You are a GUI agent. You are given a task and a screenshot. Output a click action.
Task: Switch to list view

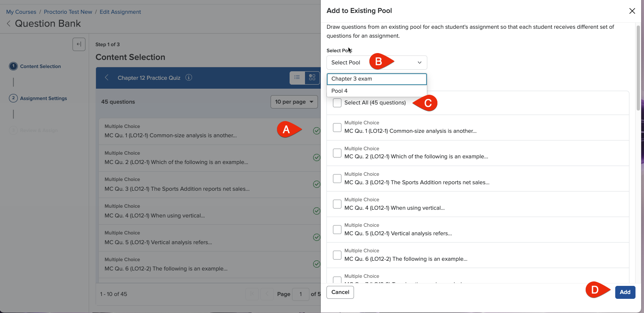coord(297,77)
